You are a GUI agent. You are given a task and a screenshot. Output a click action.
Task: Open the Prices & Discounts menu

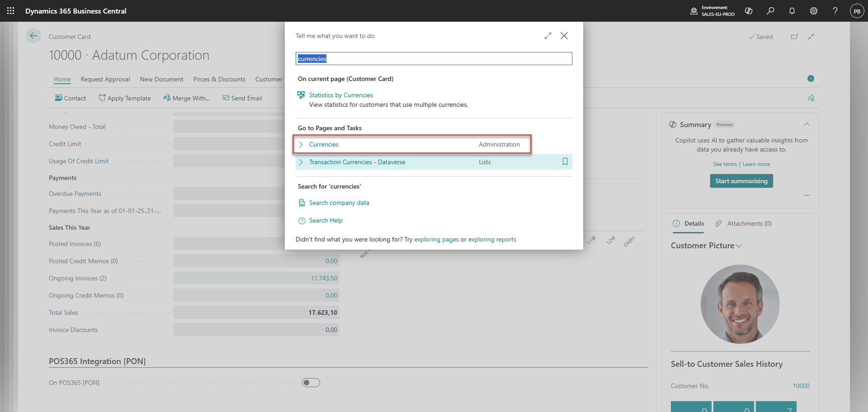coord(219,79)
